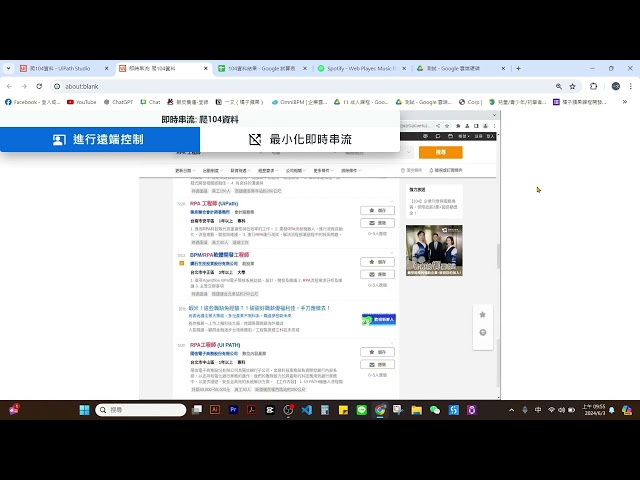Open Calculator from the taskbar
This screenshot has height=480, width=640.
pyautogui.click(x=325, y=410)
